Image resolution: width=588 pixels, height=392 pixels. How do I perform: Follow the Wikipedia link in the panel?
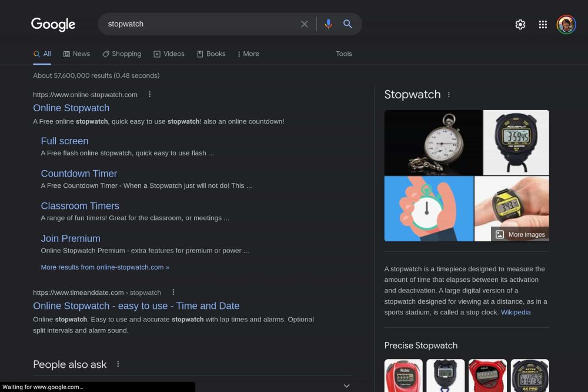point(516,312)
